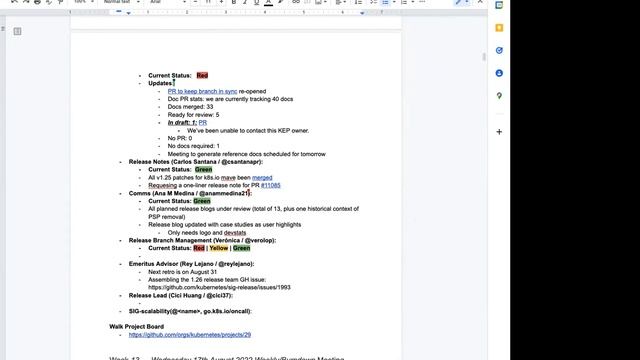Show the document outline panel

coord(17,31)
